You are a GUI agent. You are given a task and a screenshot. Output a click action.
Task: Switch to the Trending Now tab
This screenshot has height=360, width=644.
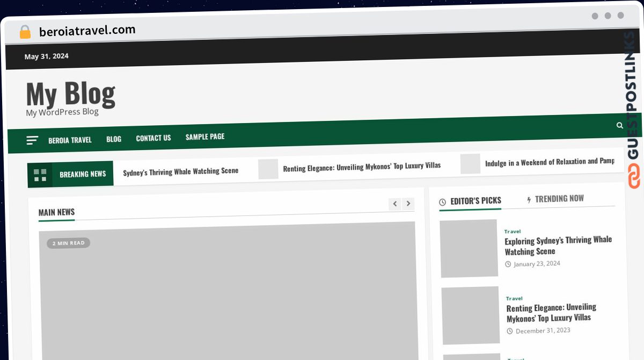555,199
